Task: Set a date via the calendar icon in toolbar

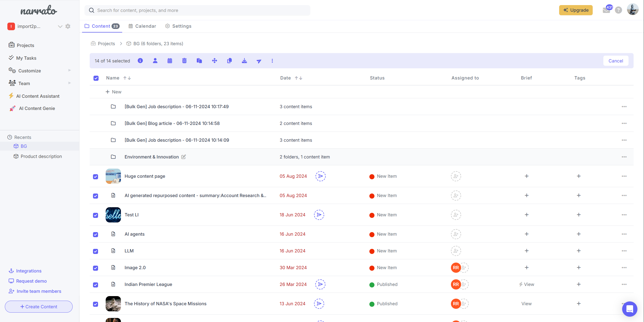Action: click(170, 61)
